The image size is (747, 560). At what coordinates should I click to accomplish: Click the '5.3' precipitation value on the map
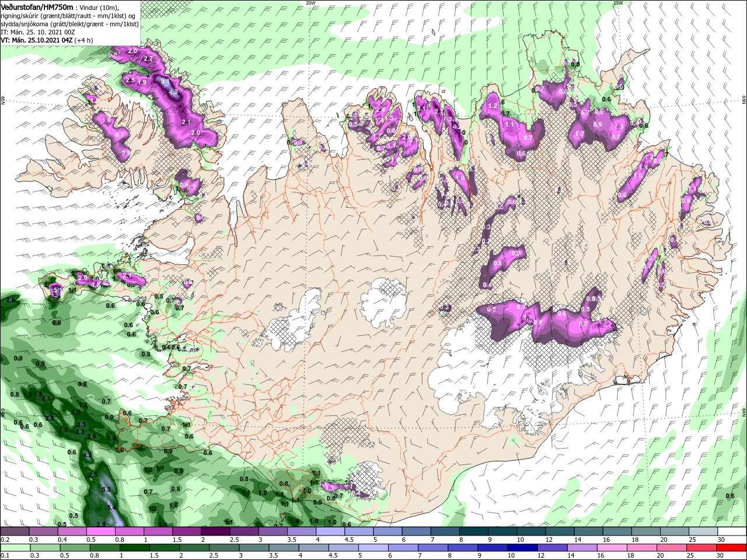(x=106, y=490)
